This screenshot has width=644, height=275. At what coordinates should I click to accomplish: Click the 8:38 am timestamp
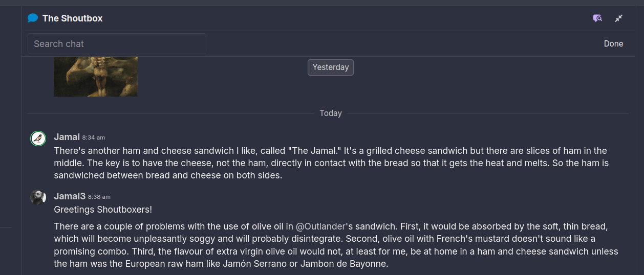point(99,197)
